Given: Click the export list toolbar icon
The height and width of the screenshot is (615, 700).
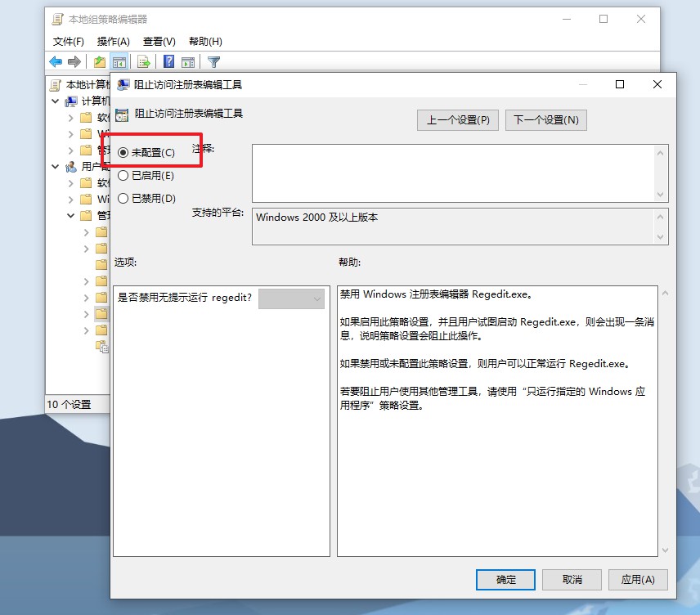Looking at the screenshot, I should point(143,61).
